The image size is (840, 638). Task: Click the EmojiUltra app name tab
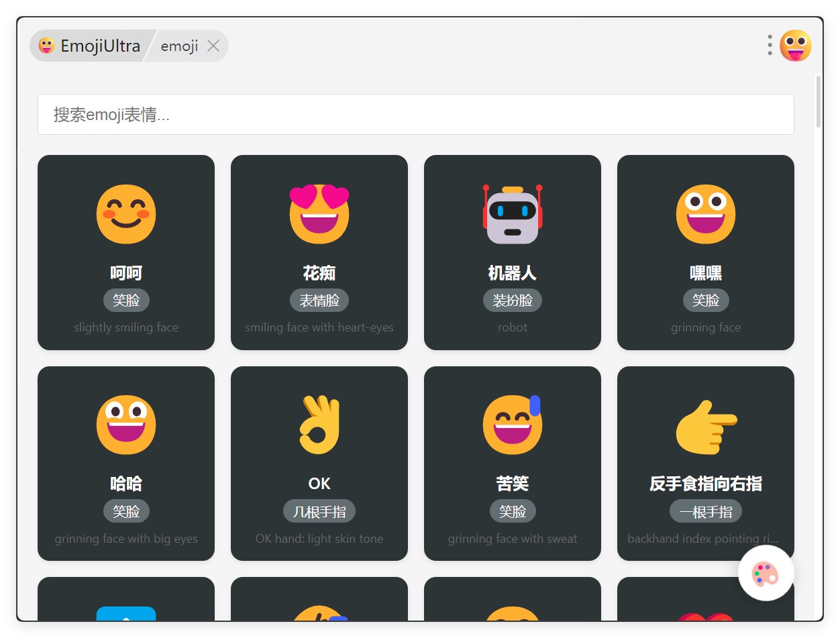[91, 46]
